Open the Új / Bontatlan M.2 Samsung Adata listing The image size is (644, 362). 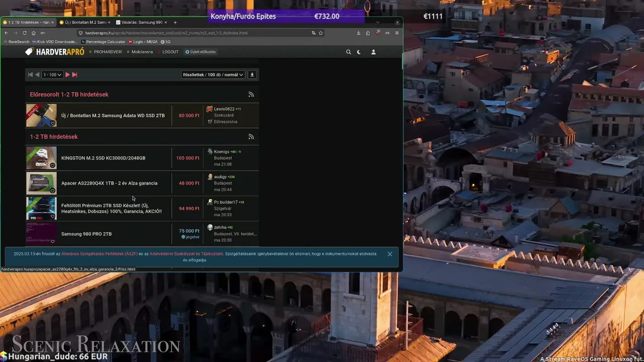click(x=113, y=116)
